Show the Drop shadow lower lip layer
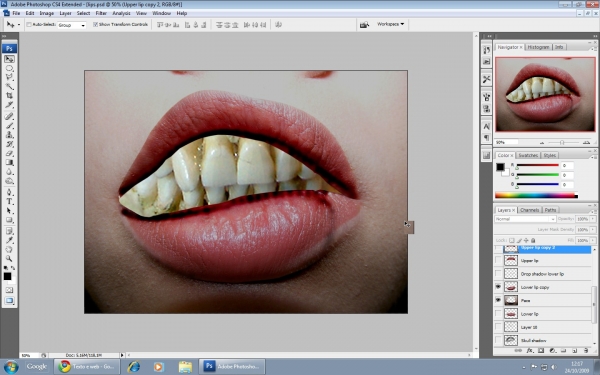The image size is (600, 375). tap(498, 274)
